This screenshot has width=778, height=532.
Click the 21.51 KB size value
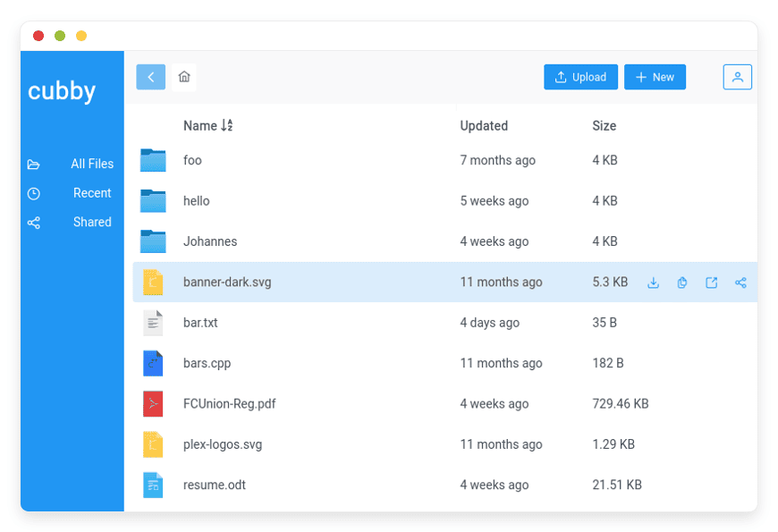[617, 485]
